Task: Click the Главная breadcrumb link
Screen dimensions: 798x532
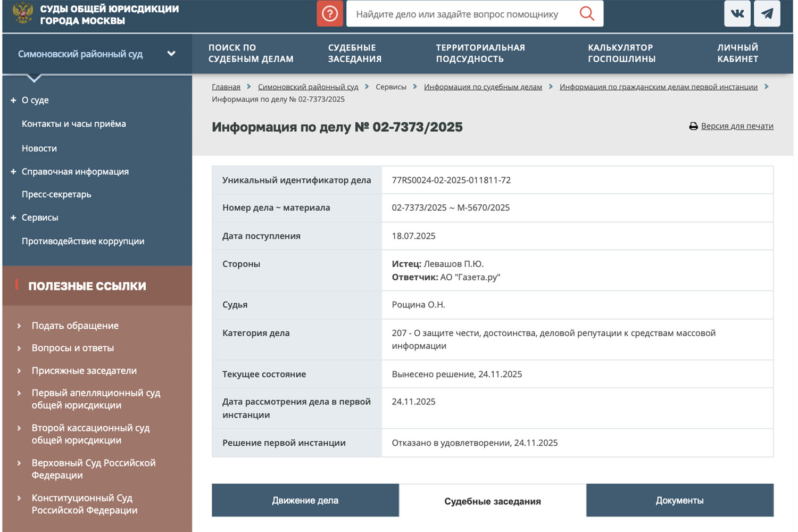Action: click(226, 87)
